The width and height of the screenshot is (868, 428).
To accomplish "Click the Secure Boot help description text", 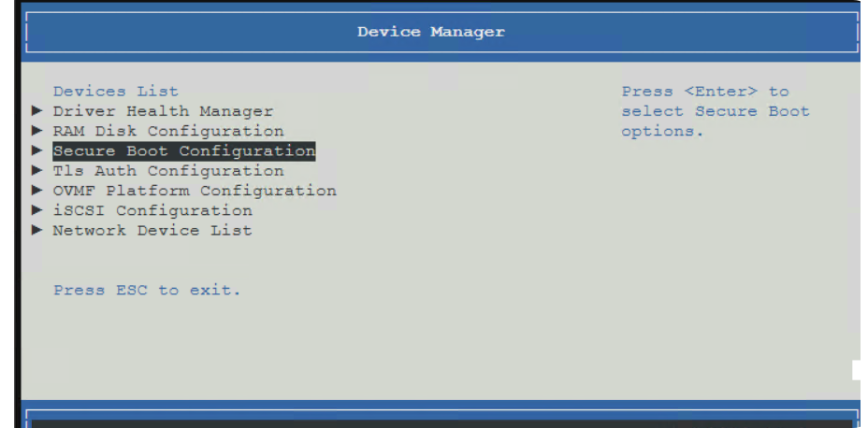I will [x=716, y=111].
